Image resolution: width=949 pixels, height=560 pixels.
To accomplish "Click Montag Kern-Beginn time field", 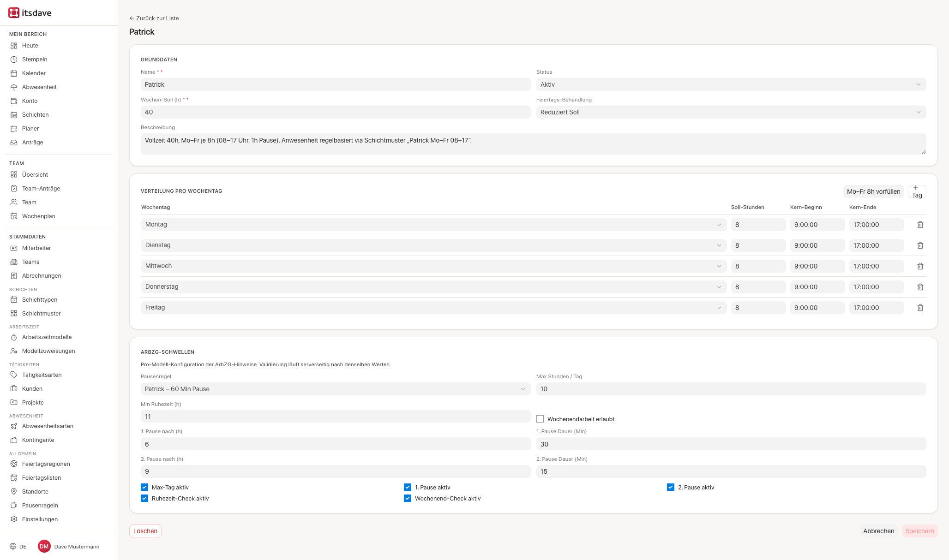I will coord(817,225).
